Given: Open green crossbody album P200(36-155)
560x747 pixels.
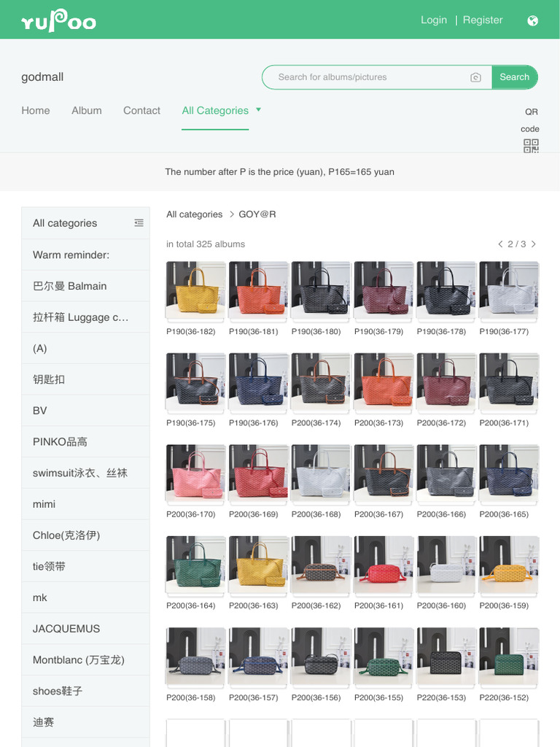Looking at the screenshot, I should (x=384, y=657).
